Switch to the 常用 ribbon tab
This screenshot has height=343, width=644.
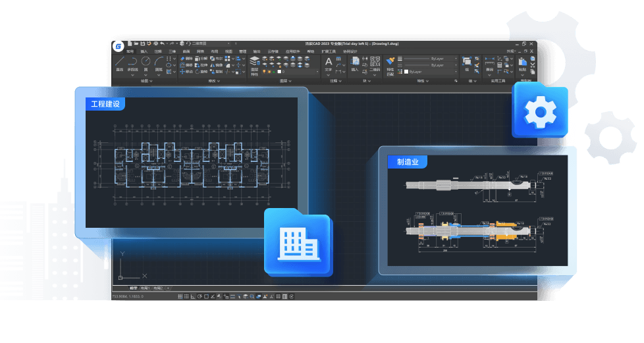130,51
